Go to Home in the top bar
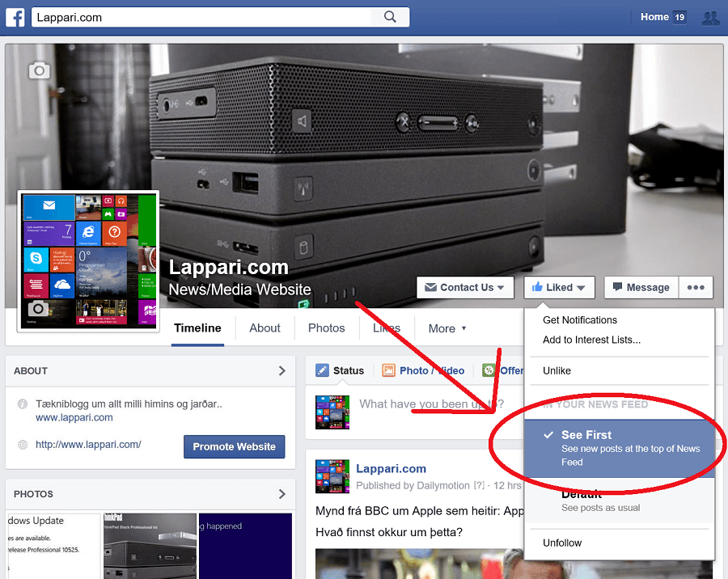Screen dimensions: 728x579 pos(654,17)
